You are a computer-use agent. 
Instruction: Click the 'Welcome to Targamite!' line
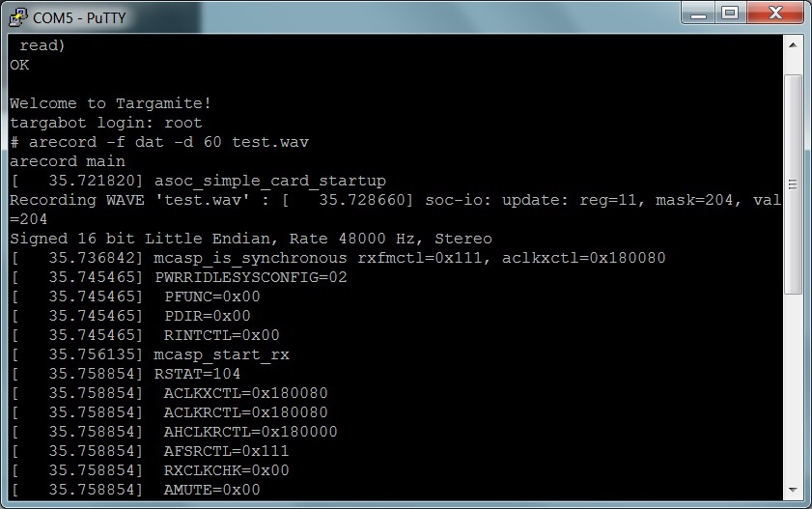click(x=110, y=103)
